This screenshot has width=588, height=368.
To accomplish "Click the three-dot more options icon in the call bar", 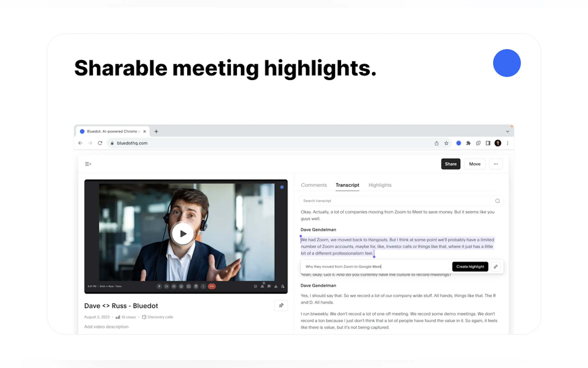I will [x=203, y=286].
